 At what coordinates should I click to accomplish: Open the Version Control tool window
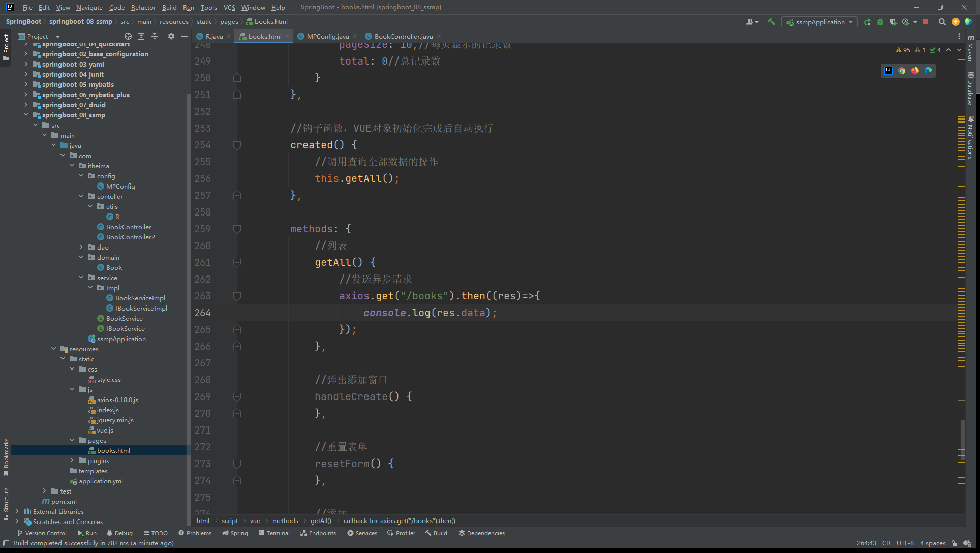coord(42,533)
